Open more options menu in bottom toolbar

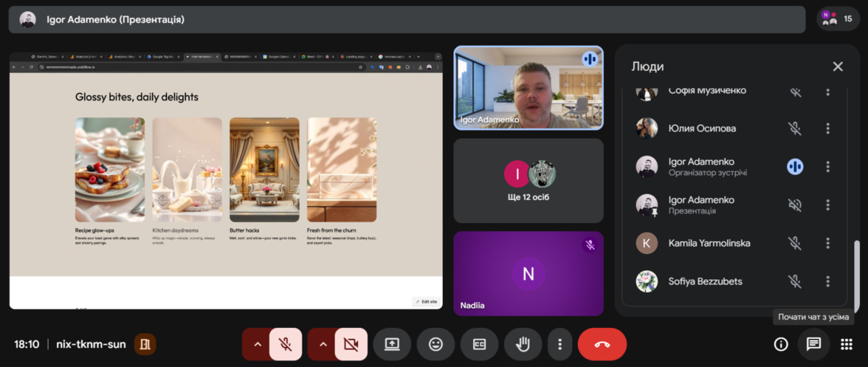pos(559,345)
